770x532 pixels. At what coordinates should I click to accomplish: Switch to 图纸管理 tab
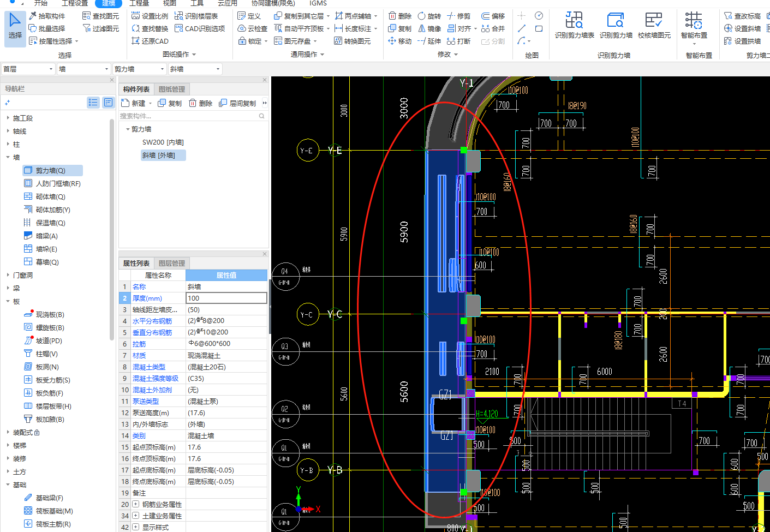coord(172,89)
